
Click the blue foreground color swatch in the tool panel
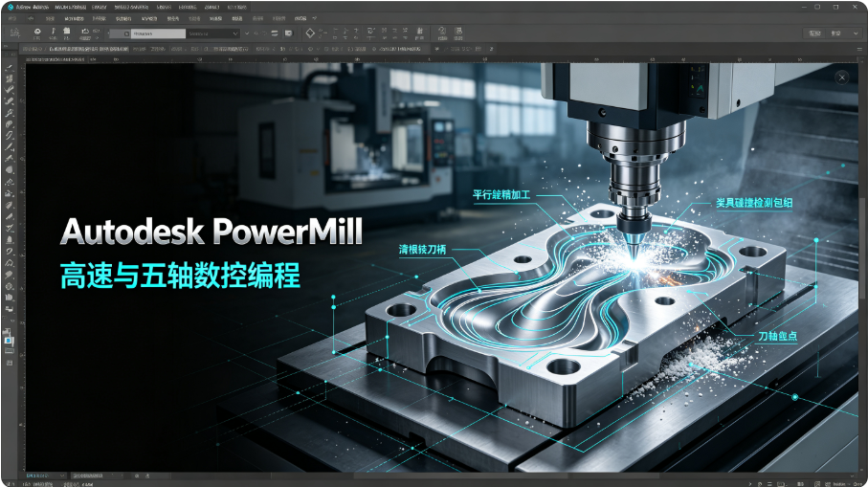point(8,341)
